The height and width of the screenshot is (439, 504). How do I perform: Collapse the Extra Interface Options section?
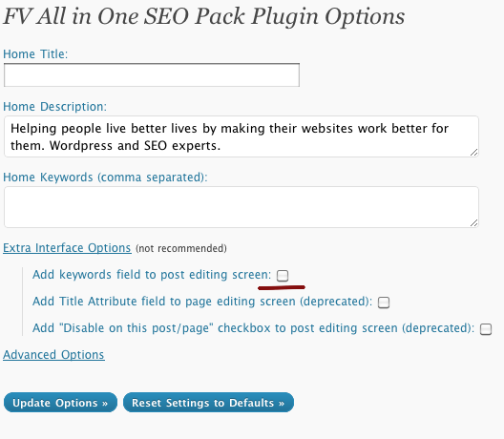click(67, 248)
